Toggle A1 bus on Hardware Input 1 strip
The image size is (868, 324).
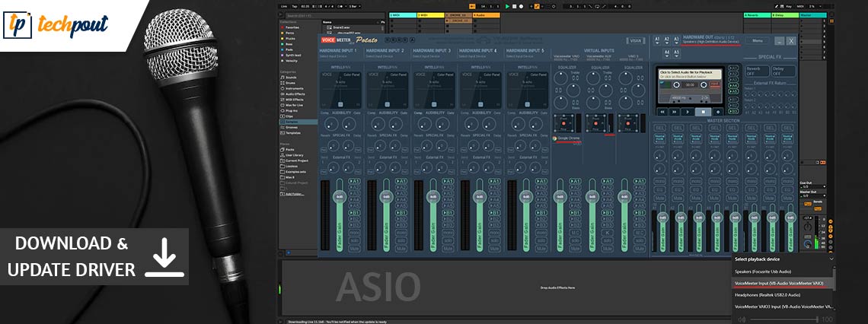coord(354,181)
